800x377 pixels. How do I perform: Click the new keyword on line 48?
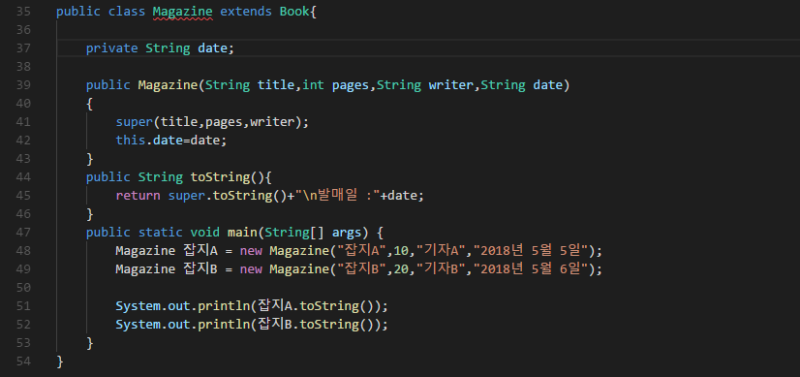pos(251,252)
